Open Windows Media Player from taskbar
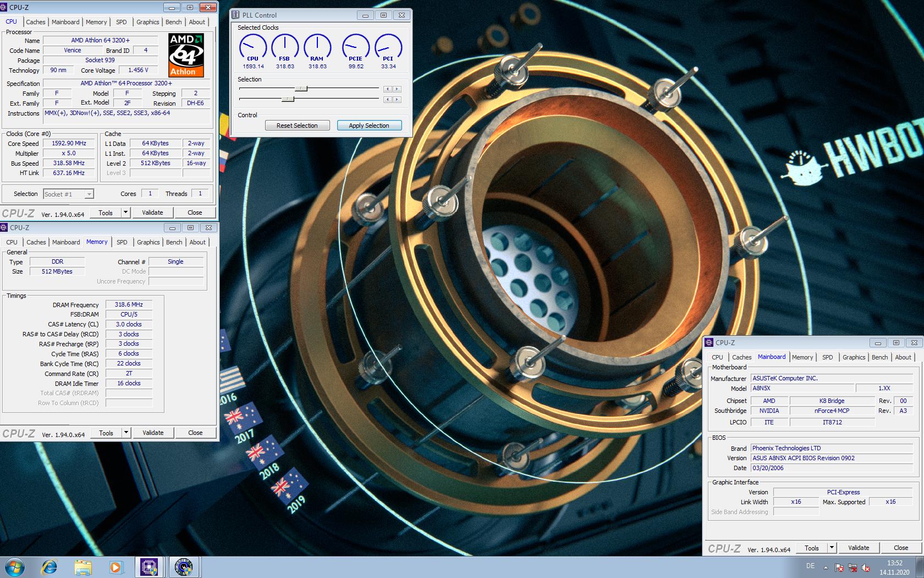924x578 pixels. coord(116,567)
